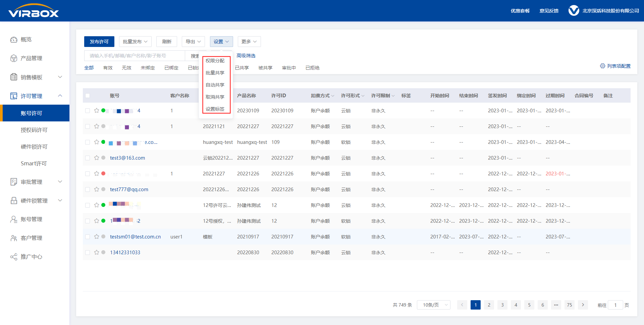644x325 pixels.
Task: Check the 13412331033 row checkbox
Action: 88,253
